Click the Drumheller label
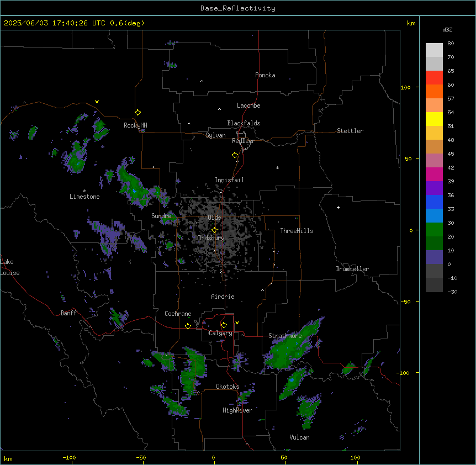This screenshot has height=465, width=476. click(352, 269)
